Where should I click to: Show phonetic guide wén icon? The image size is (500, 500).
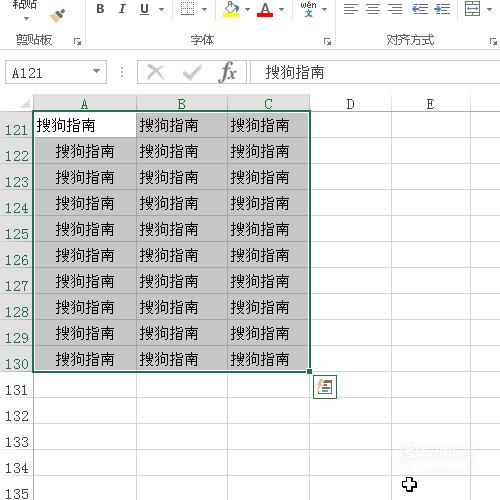click(308, 9)
